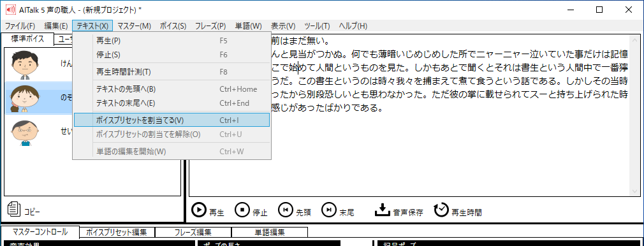Choose 停止(S) from the text menu
The image size is (644, 246).
point(172,55)
